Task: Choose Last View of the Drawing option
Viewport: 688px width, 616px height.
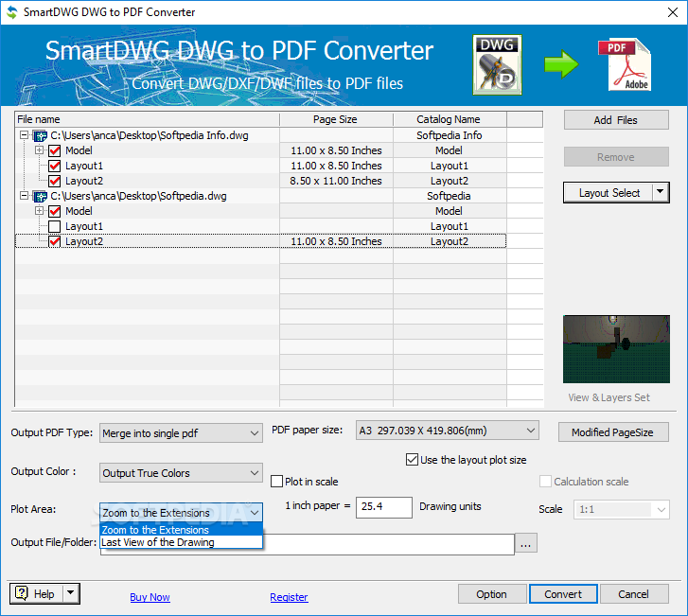Action: 181,542
